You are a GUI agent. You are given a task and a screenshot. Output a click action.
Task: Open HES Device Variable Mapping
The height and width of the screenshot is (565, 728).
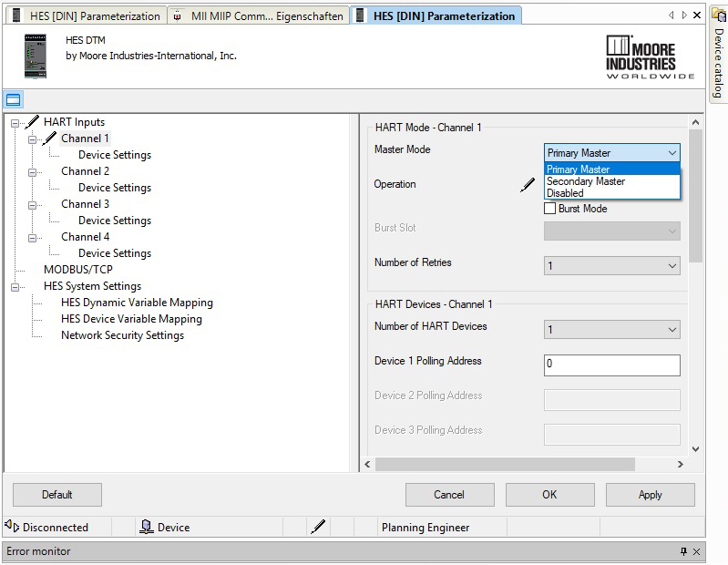click(x=131, y=318)
